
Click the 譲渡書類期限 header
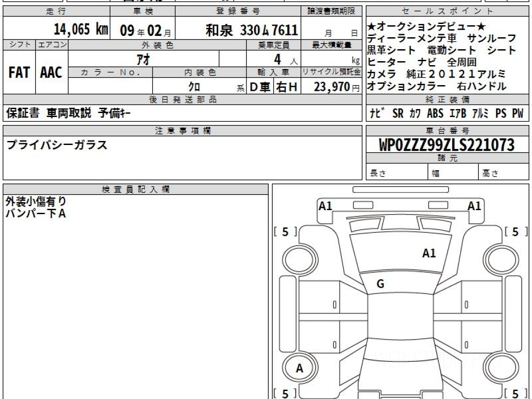[x=332, y=11]
